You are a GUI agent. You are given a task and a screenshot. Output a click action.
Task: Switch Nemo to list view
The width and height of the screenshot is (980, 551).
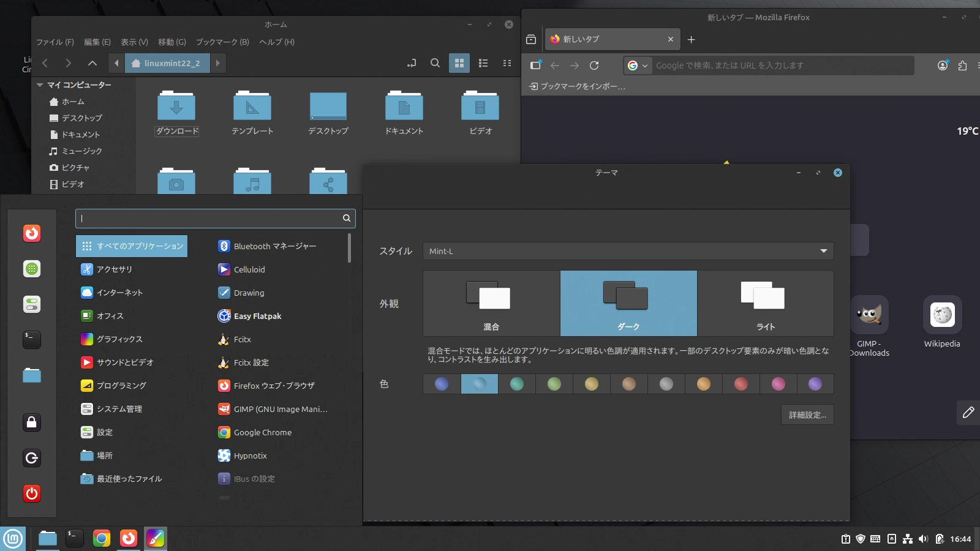point(483,62)
